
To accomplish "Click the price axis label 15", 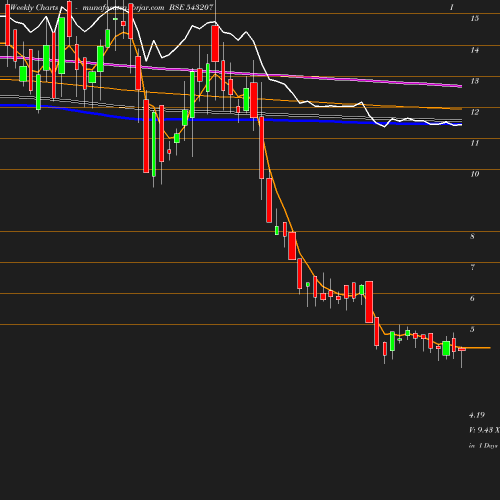I will [x=475, y=18].
